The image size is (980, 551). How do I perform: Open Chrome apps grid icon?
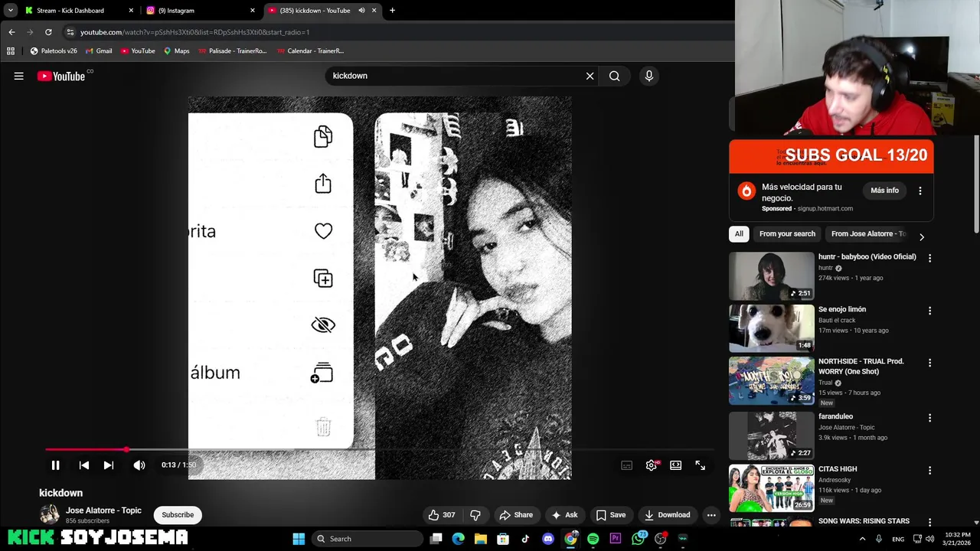coord(11,51)
